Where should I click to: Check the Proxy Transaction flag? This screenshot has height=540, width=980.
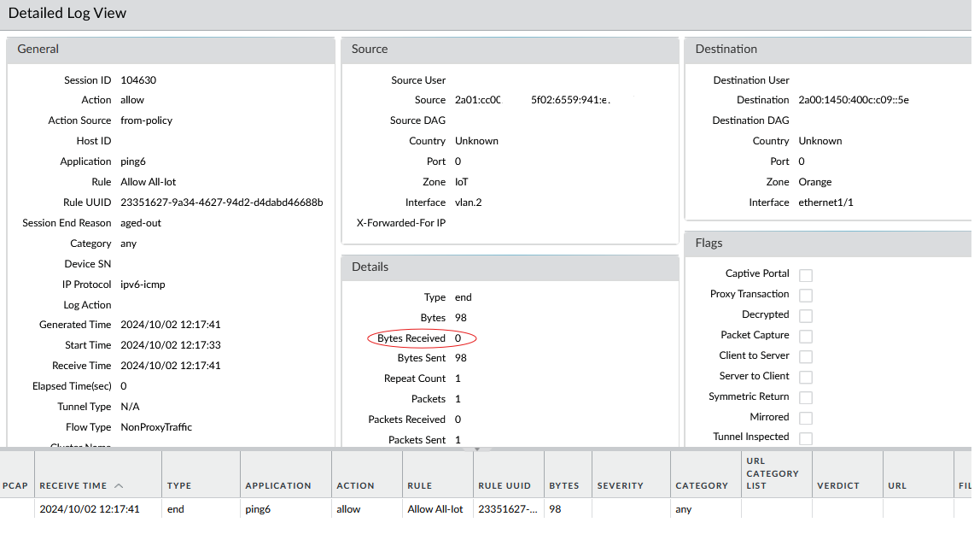point(805,296)
